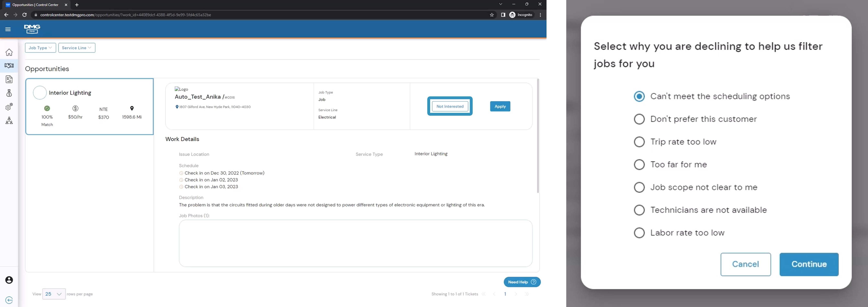Click the "$370" NTE value
Viewport: 868px width, 307px height.
tap(103, 117)
